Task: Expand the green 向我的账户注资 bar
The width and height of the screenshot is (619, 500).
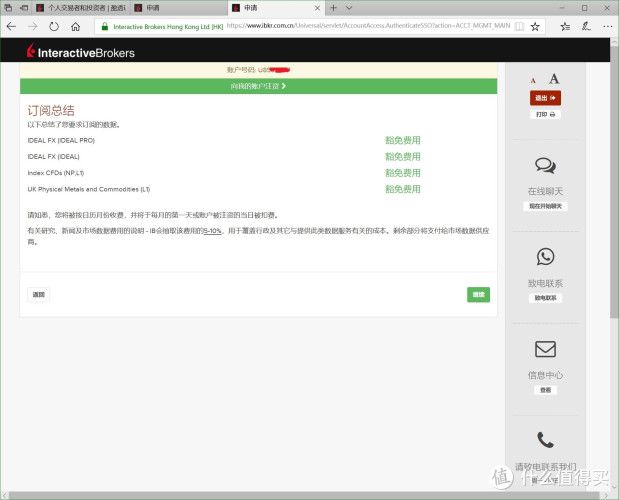Action: click(x=259, y=87)
